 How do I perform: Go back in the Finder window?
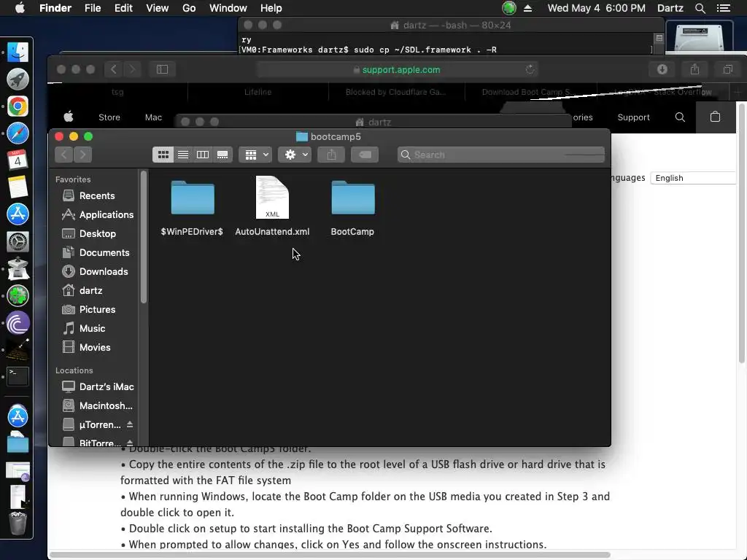tap(64, 155)
